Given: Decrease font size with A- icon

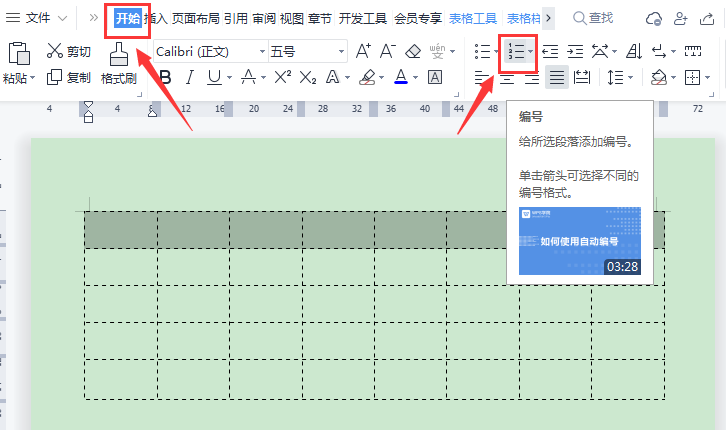Looking at the screenshot, I should [x=388, y=51].
